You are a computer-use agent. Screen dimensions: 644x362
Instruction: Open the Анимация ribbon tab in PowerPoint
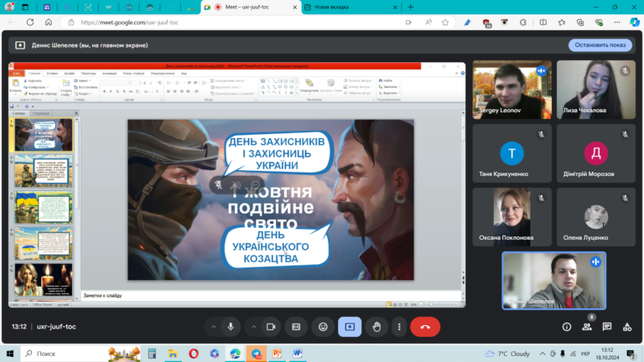click(x=109, y=74)
